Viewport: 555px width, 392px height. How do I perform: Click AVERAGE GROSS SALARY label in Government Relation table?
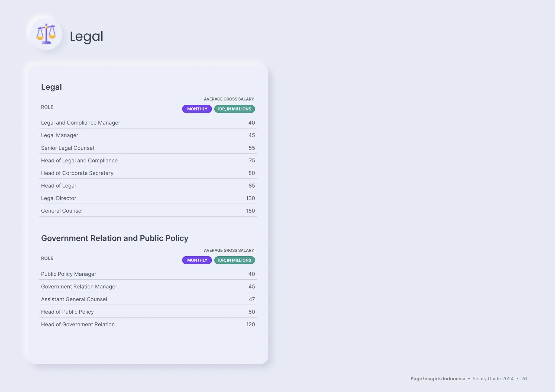(229, 250)
